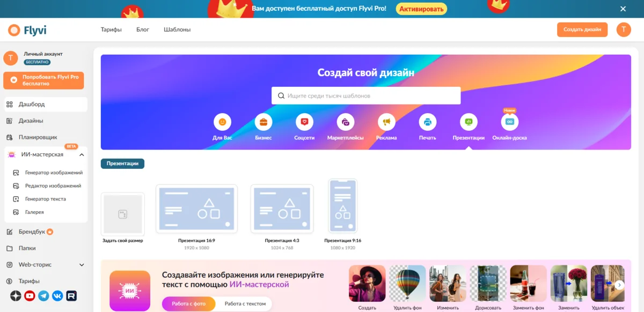Open the Онлайн-доска icon
This screenshot has height=312, width=644.
[x=510, y=122]
